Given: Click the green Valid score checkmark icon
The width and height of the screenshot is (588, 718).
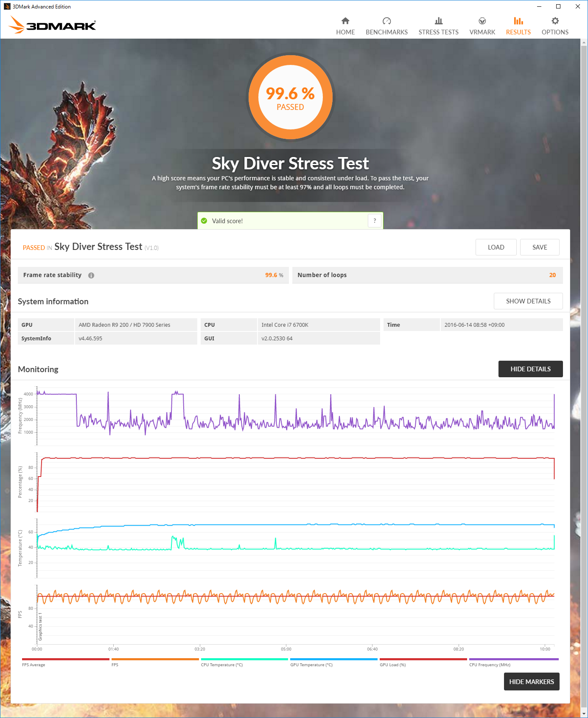Looking at the screenshot, I should (204, 221).
